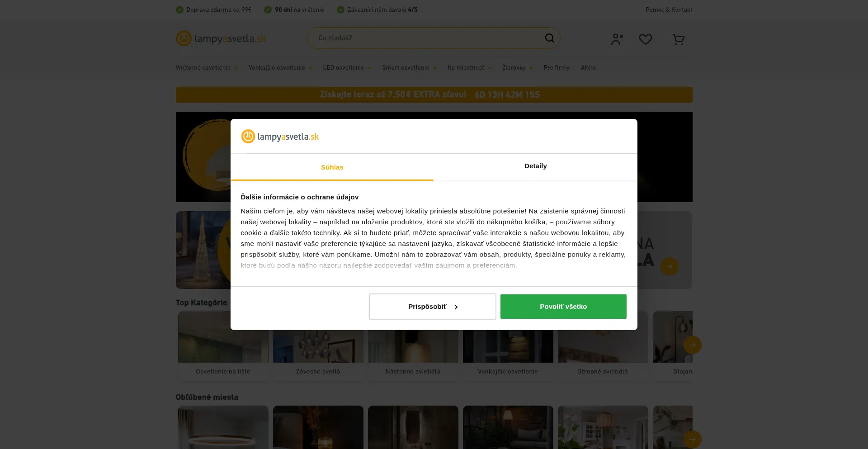868x449 pixels.
Task: Click the search magnifier icon
Action: pyautogui.click(x=549, y=38)
